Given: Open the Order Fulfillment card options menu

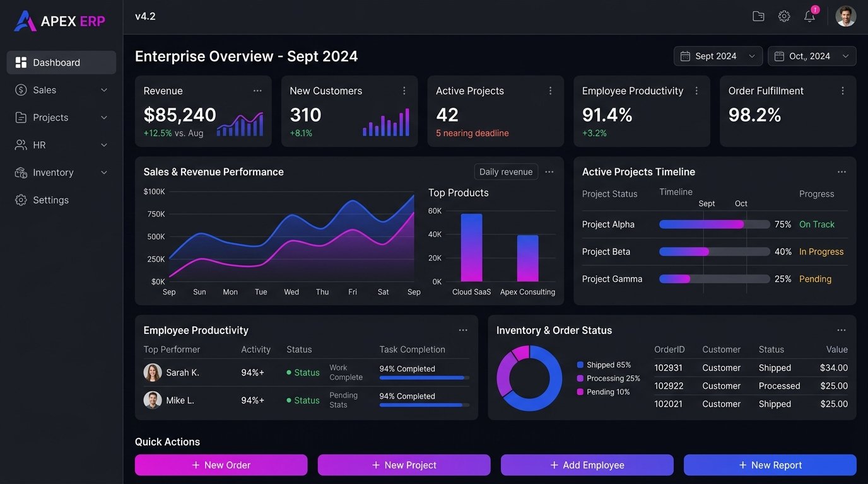Looking at the screenshot, I should [843, 91].
